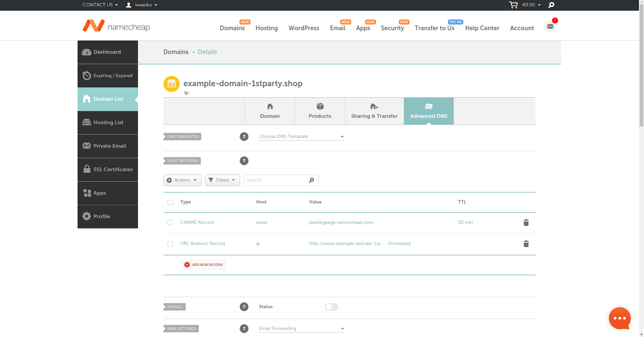Screen dimensions: 644x337
Task: Open the Account menu
Action: tap(522, 28)
